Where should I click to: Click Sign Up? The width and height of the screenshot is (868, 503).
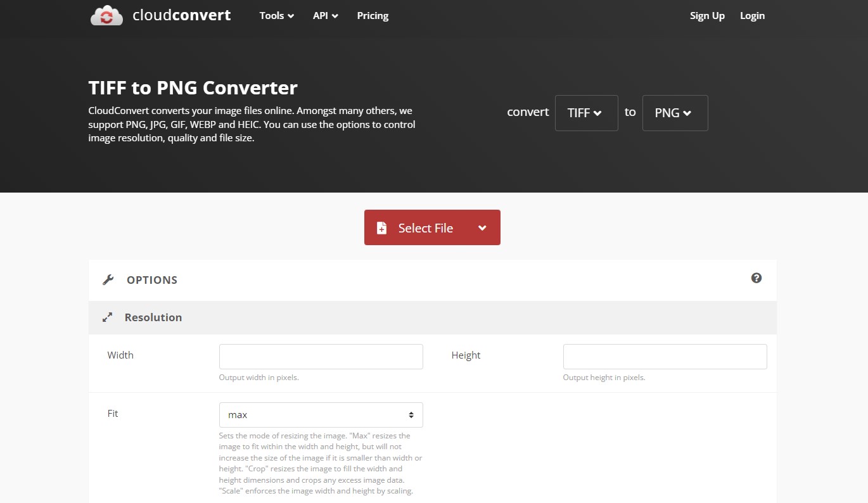pos(707,15)
